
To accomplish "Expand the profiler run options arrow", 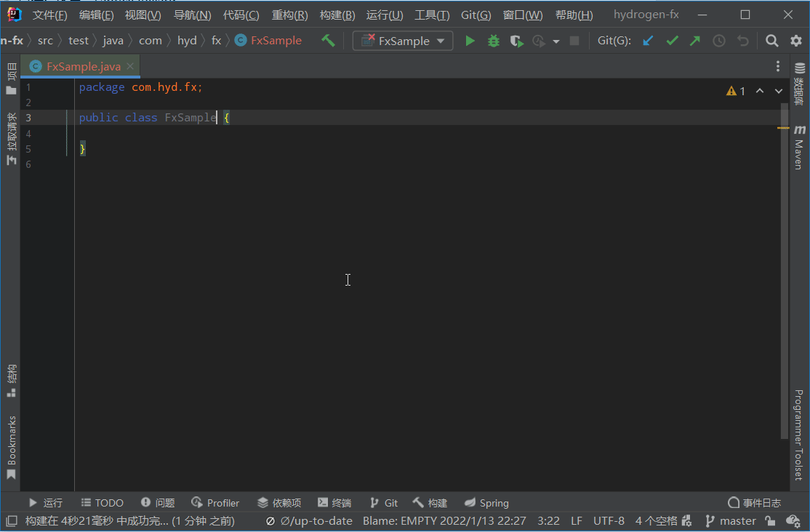I will tap(556, 41).
